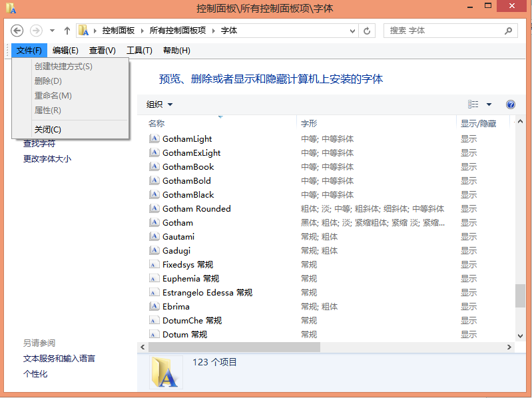Viewport: 532px width, 398px height.
Task: Click the window title bar font icon
Action: [11, 8]
